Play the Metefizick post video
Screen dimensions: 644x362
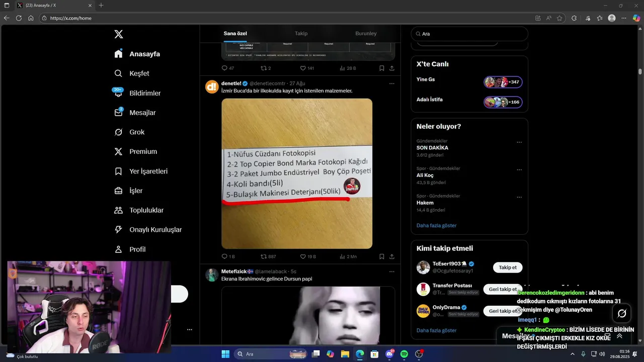pos(308,315)
